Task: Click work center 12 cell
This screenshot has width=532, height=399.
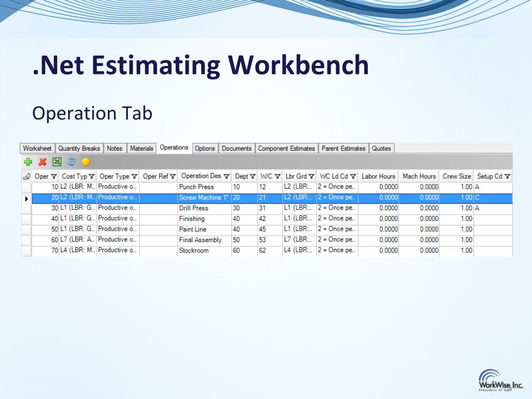Action: [270, 187]
